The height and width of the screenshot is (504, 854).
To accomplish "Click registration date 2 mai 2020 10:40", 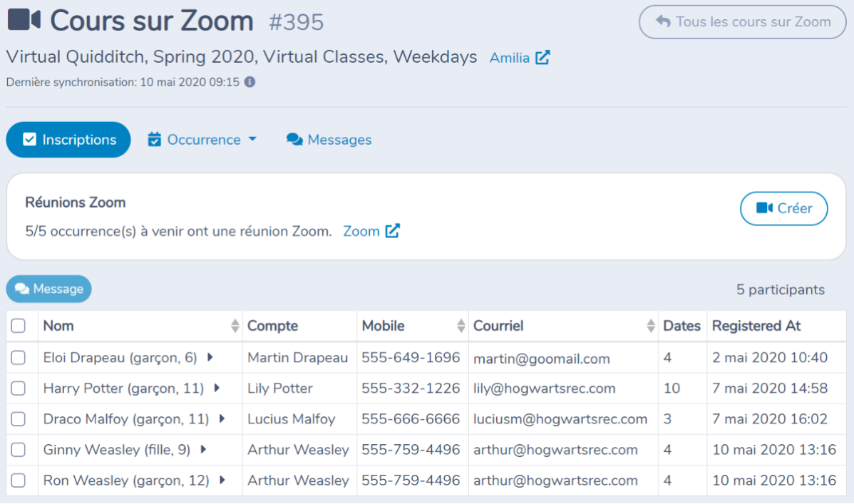I will tap(770, 357).
